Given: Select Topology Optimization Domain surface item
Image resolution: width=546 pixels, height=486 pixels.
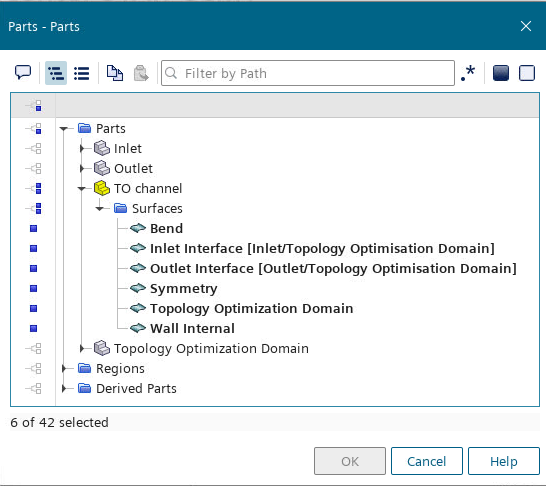Looking at the screenshot, I should pyautogui.click(x=251, y=308).
